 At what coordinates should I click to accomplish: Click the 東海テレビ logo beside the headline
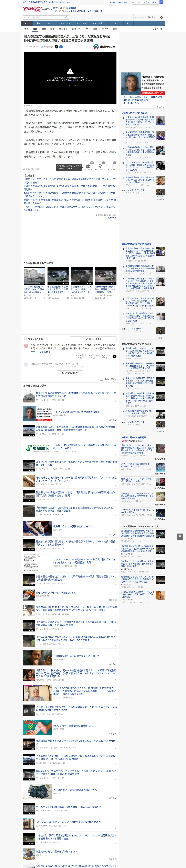pos(104,47)
